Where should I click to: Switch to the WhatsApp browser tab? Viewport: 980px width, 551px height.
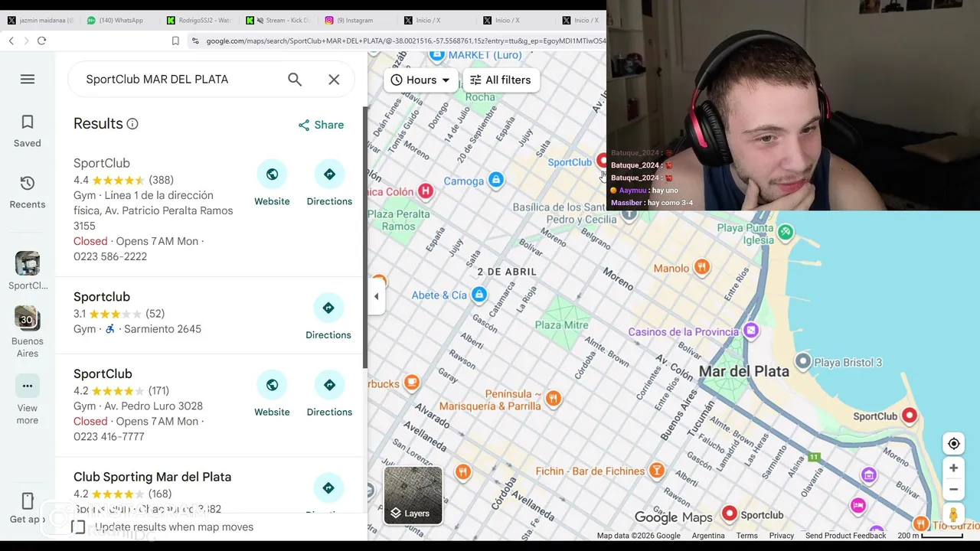click(115, 20)
